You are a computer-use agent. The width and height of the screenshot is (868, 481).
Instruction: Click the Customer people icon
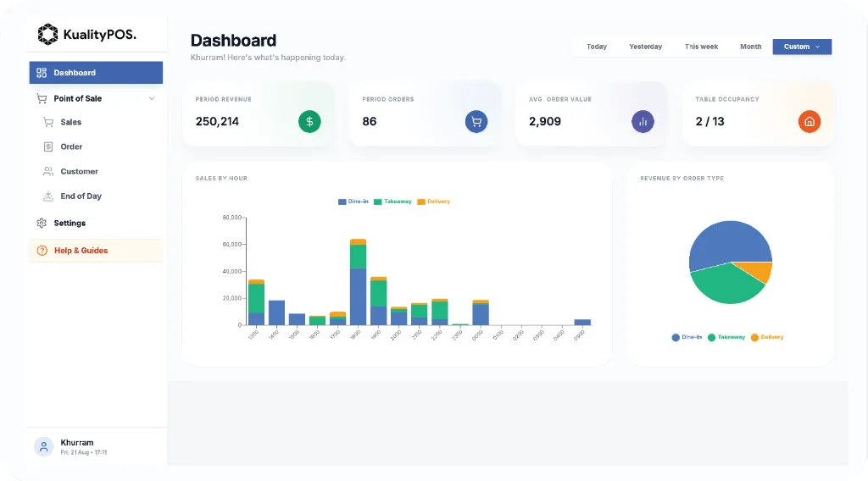[48, 171]
